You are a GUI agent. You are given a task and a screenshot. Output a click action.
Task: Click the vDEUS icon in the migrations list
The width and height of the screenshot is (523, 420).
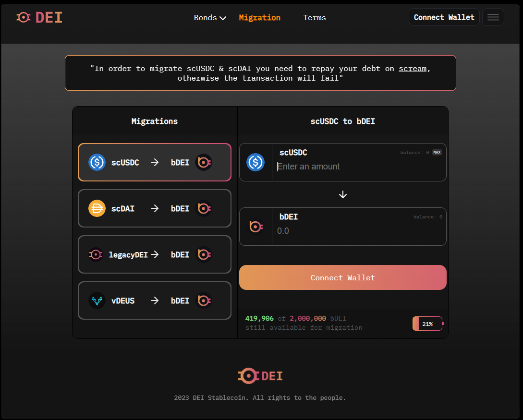click(97, 300)
